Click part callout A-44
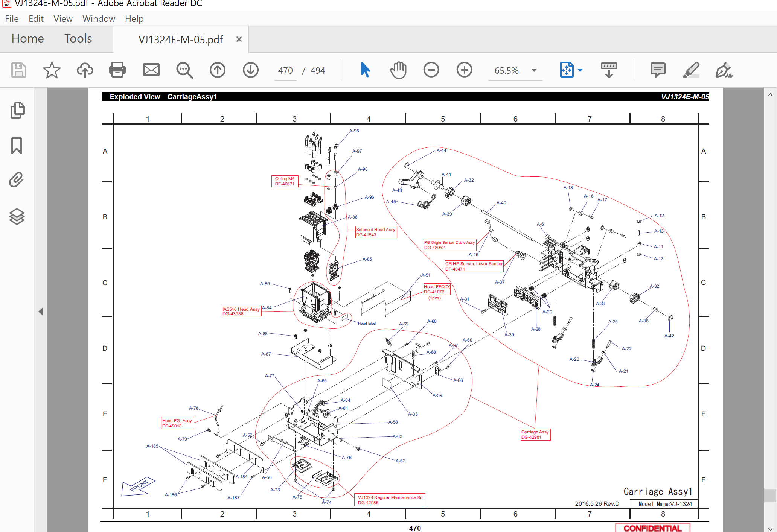Screen dimensions: 777x532 click(x=441, y=150)
